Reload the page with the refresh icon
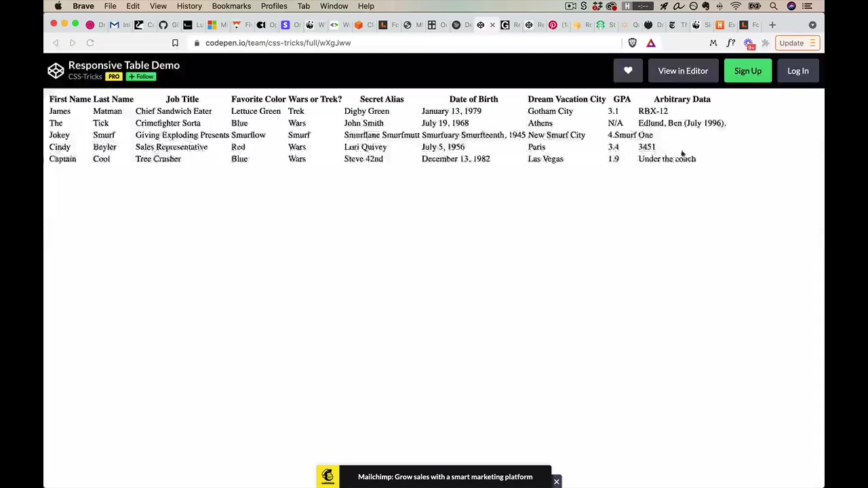Viewport: 868px width, 488px height. pyautogui.click(x=90, y=43)
